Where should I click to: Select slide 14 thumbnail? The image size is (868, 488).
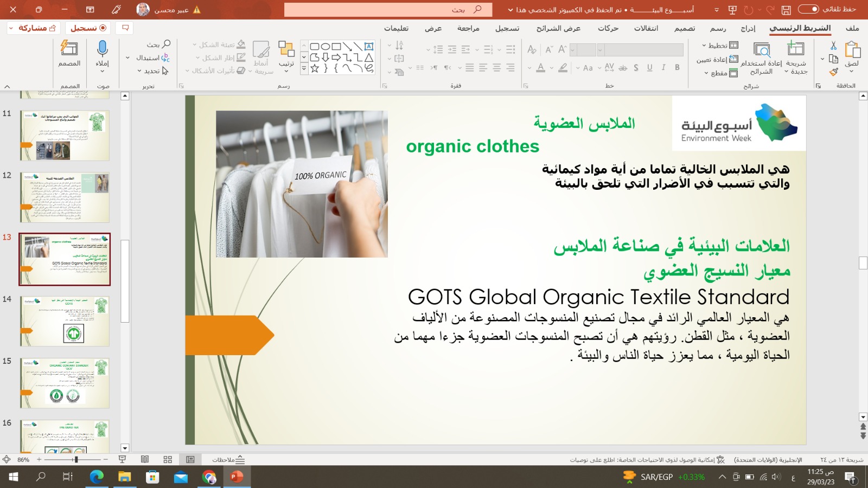tap(65, 321)
